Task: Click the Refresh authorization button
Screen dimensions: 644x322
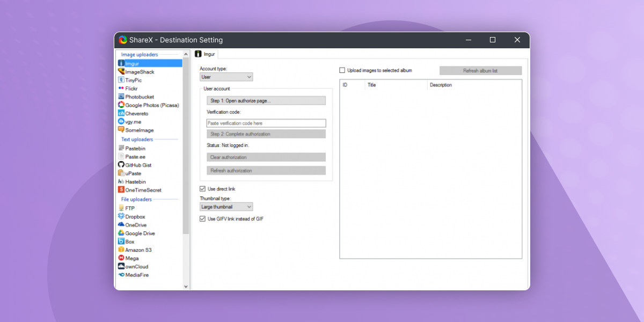Action: click(x=266, y=171)
